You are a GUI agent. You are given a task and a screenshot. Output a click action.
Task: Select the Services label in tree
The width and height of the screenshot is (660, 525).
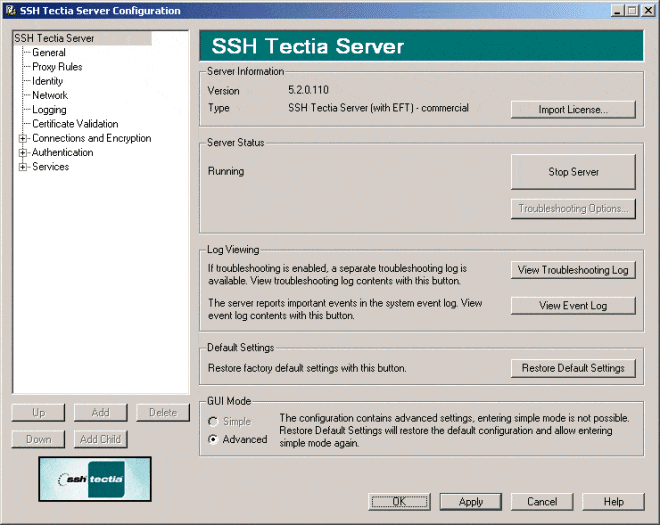[x=51, y=167]
